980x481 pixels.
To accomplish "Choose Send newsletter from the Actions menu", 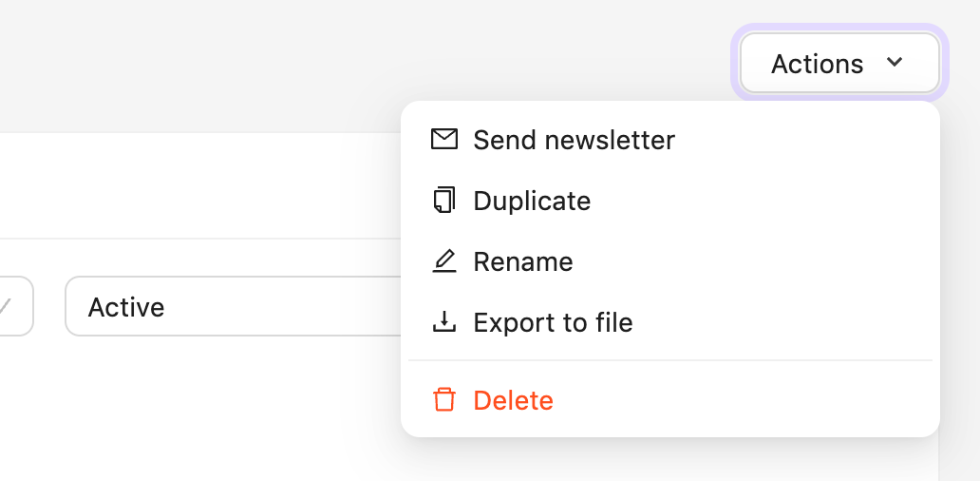I will click(x=574, y=140).
